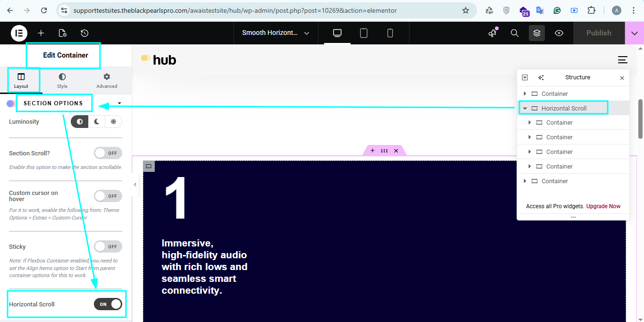
Task: Open publish options dropdown arrow
Action: coord(634,33)
